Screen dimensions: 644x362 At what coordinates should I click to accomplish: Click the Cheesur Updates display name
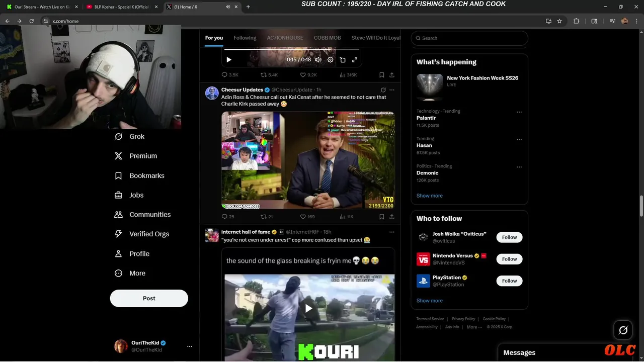pos(242,89)
